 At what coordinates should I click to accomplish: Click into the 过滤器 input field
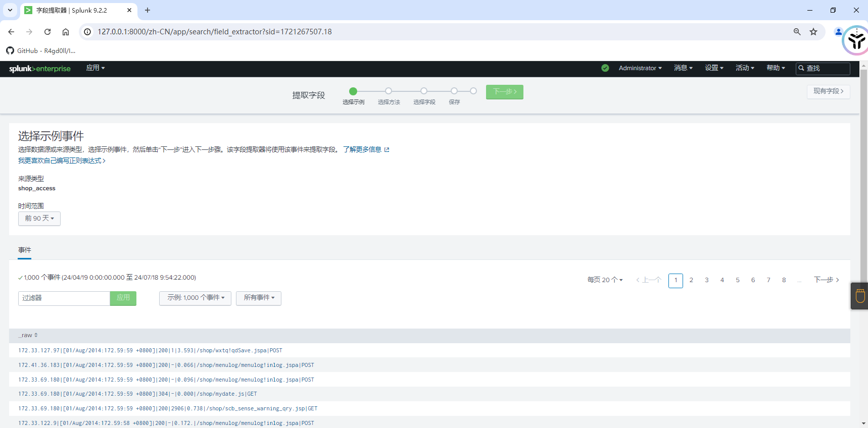pos(64,298)
